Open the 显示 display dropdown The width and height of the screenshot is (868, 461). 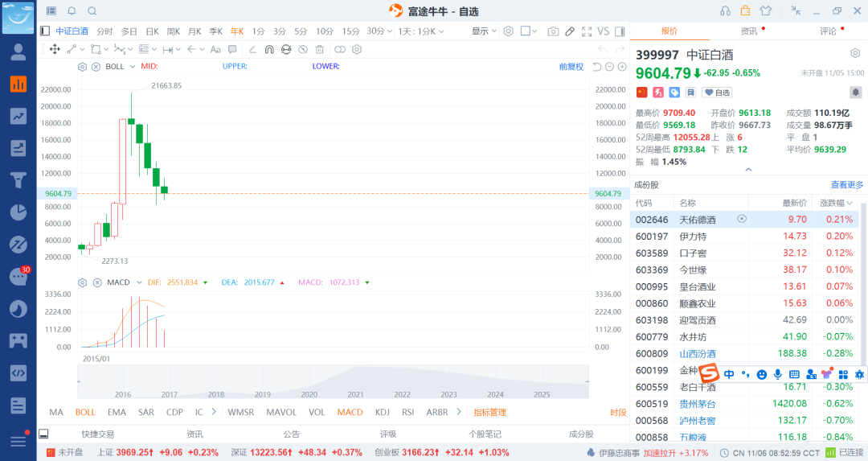[484, 31]
